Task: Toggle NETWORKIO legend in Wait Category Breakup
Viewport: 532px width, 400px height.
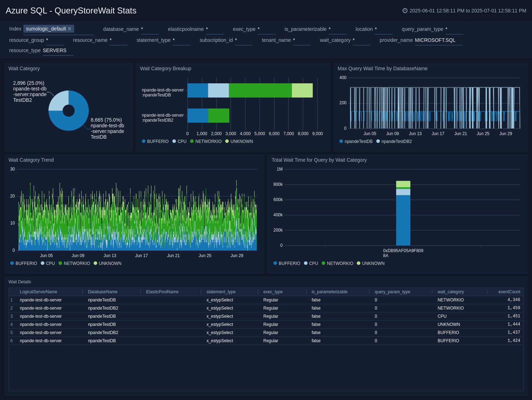Action: click(206, 141)
